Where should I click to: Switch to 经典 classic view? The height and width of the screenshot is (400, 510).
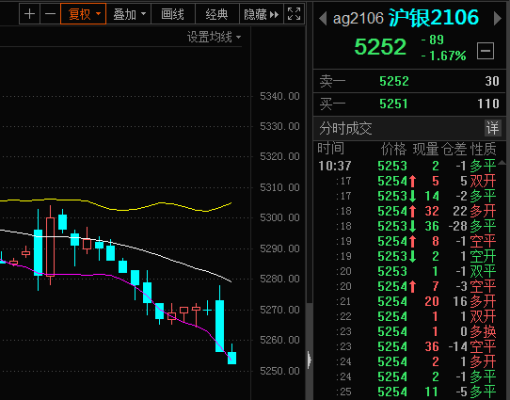pos(217,14)
